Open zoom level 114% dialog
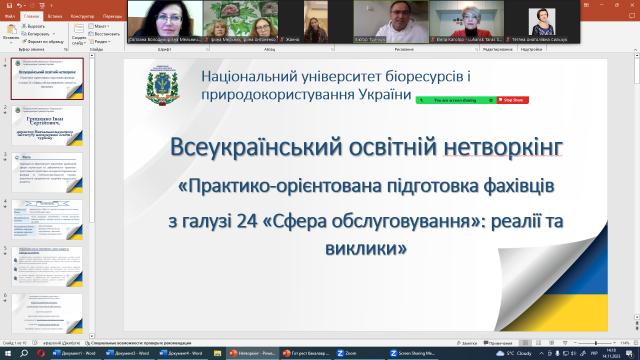The width and height of the screenshot is (640, 360). [624, 343]
